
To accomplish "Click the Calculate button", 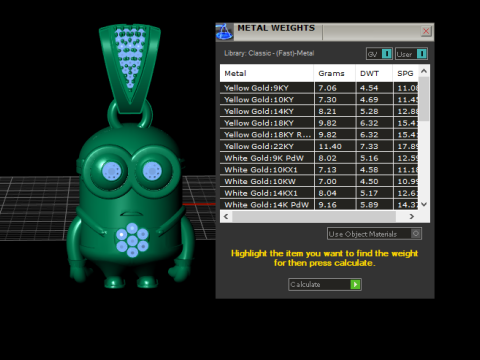I will click(x=325, y=284).
